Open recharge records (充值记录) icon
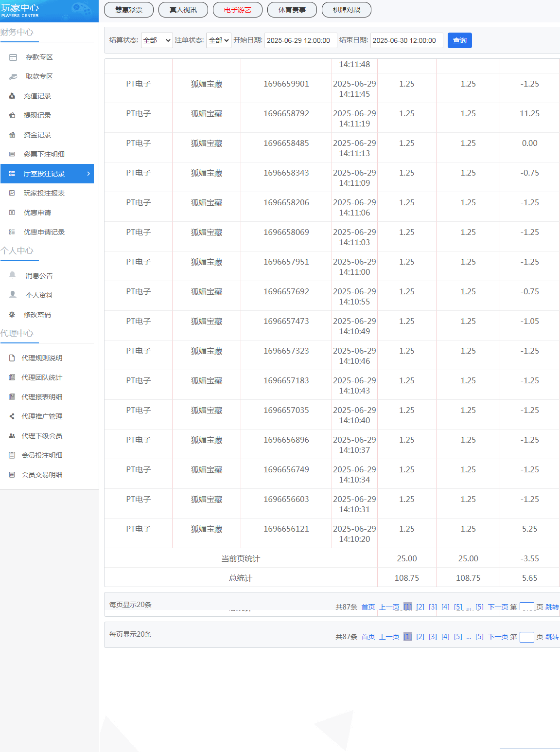 (12, 96)
